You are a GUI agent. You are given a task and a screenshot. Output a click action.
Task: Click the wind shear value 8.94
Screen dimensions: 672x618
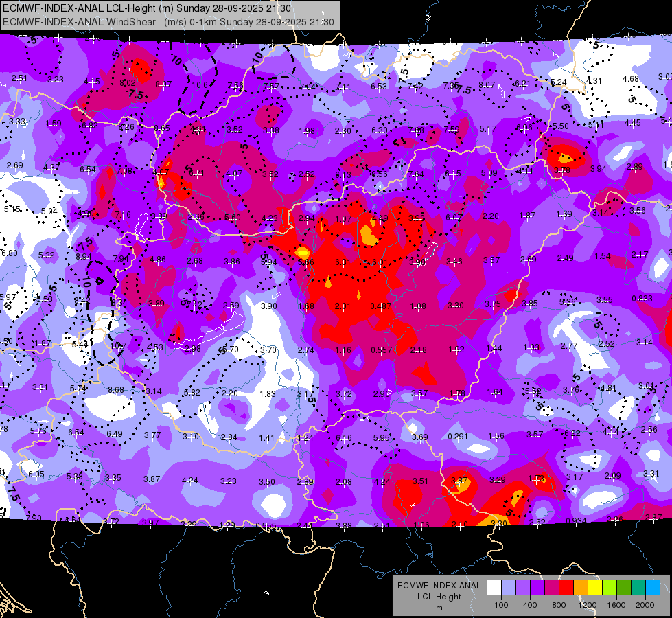(x=84, y=256)
